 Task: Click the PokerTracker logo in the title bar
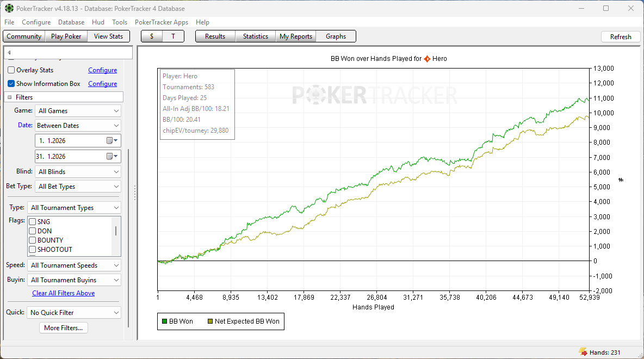[x=9, y=8]
